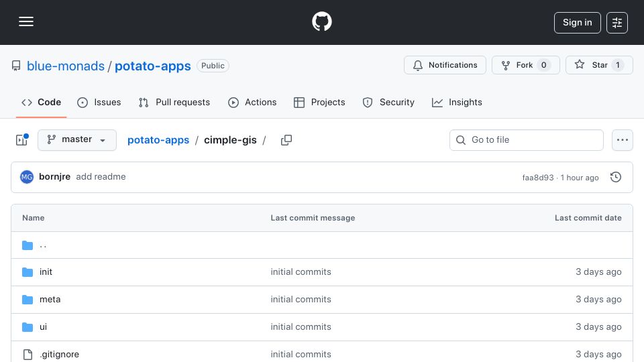Open the Issues tab
Image resolution: width=644 pixels, height=362 pixels.
(99, 102)
